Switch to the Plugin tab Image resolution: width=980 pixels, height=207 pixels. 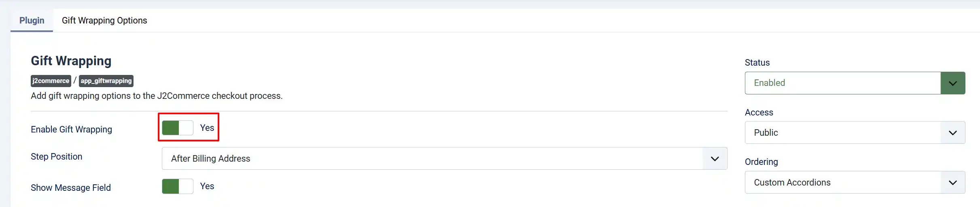tap(32, 20)
